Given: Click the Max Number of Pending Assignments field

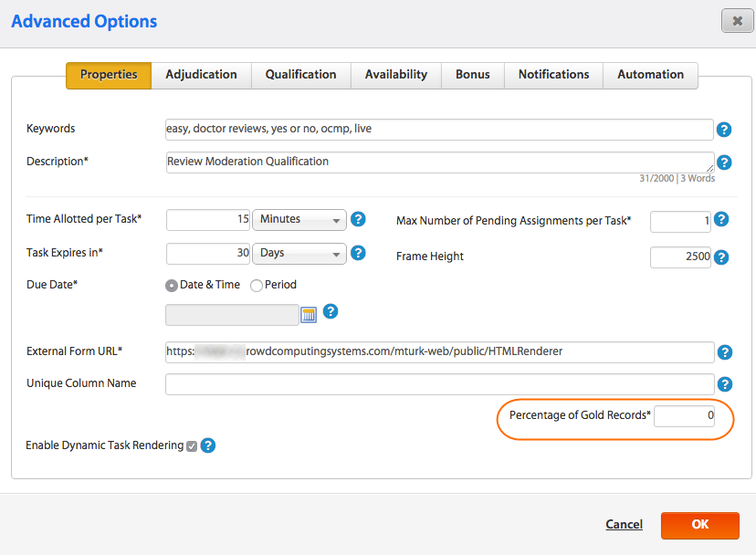Looking at the screenshot, I should point(680,221).
